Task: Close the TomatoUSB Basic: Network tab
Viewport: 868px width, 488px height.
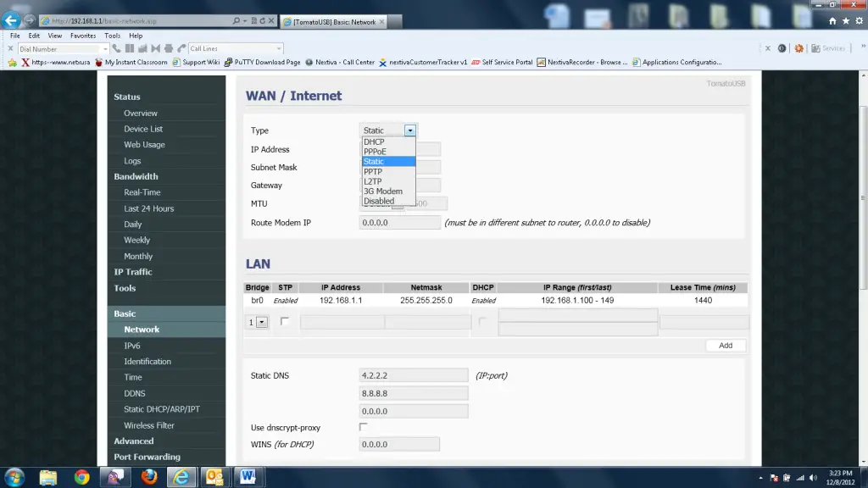Action: (381, 21)
